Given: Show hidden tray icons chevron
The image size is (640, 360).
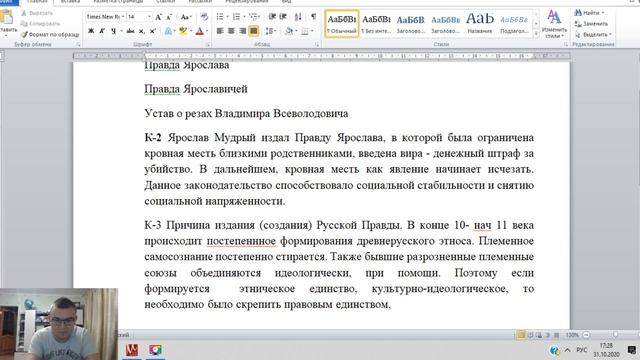Looking at the screenshot, I should 567,350.
